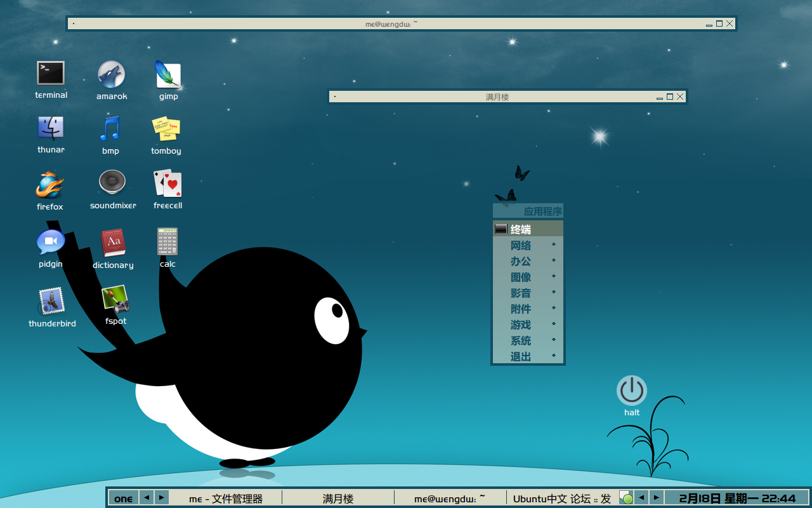This screenshot has width=812, height=508.
Task: Switch to 满月楼 window in taskbar
Action: pyautogui.click(x=338, y=498)
